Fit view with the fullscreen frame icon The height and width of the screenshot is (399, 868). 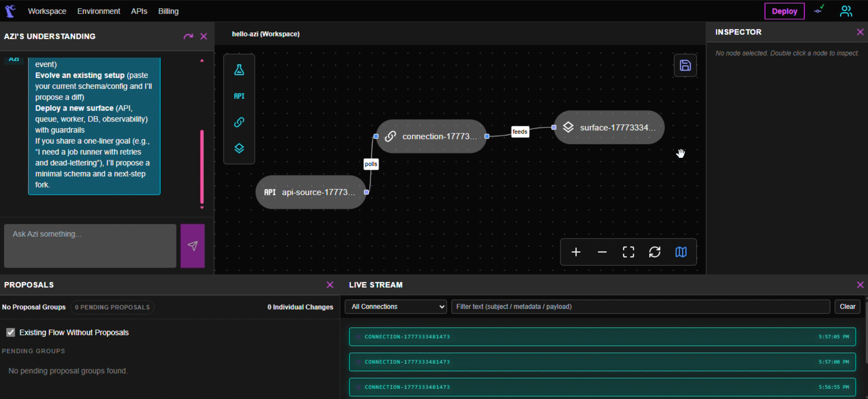[628, 252]
